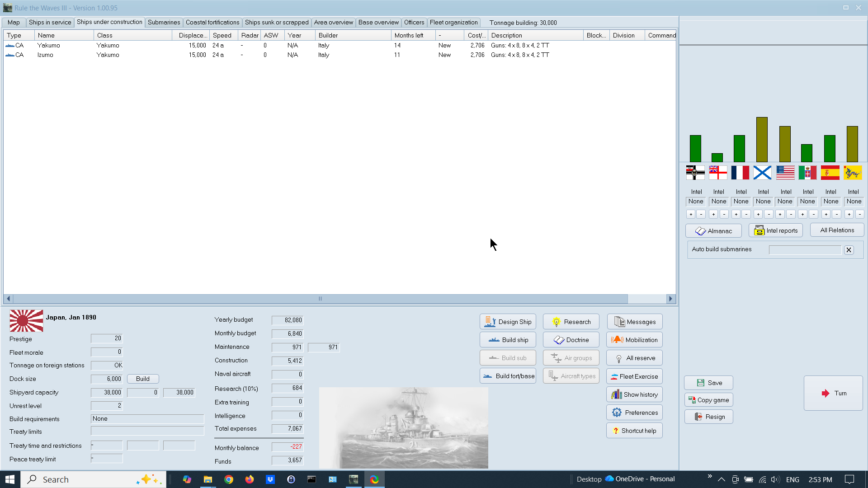Click the Copy game button
868x488 pixels.
pos(708,400)
